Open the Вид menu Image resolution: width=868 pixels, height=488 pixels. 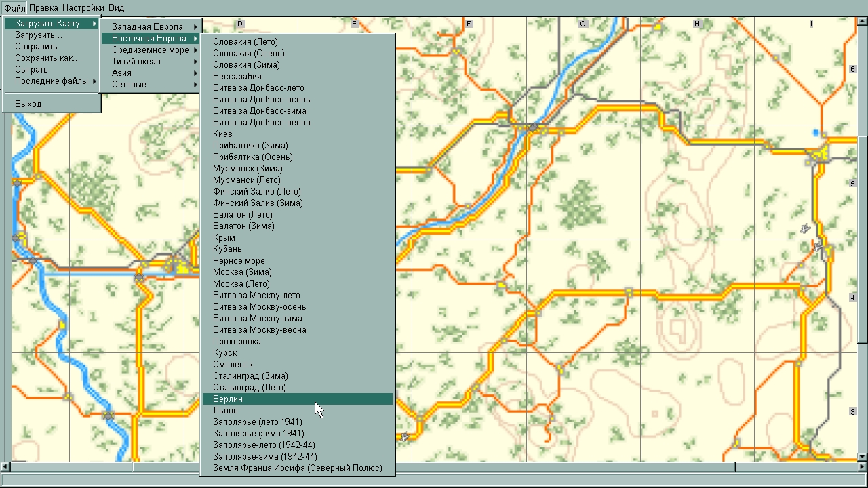point(116,8)
